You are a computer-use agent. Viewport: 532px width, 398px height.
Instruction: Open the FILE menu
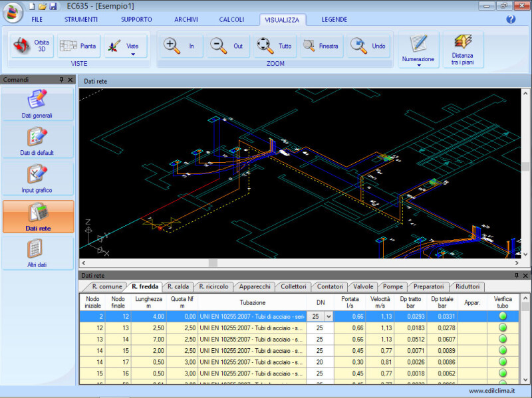[x=37, y=20]
